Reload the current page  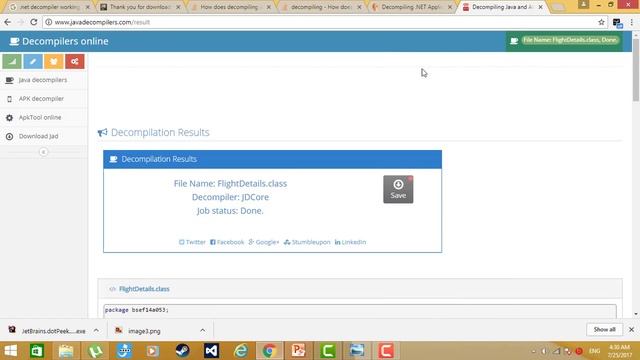pos(33,22)
